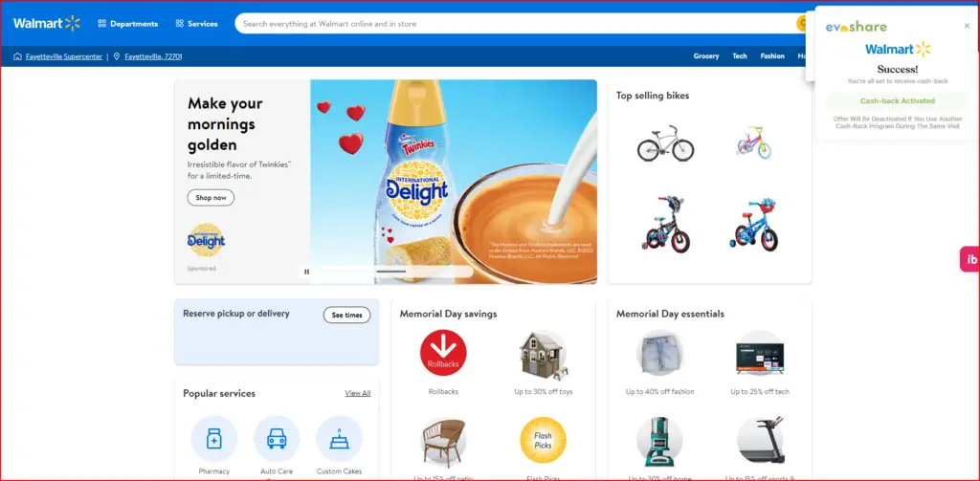
Task: Click the Walmart logo in the header
Action: pyautogui.click(x=47, y=24)
